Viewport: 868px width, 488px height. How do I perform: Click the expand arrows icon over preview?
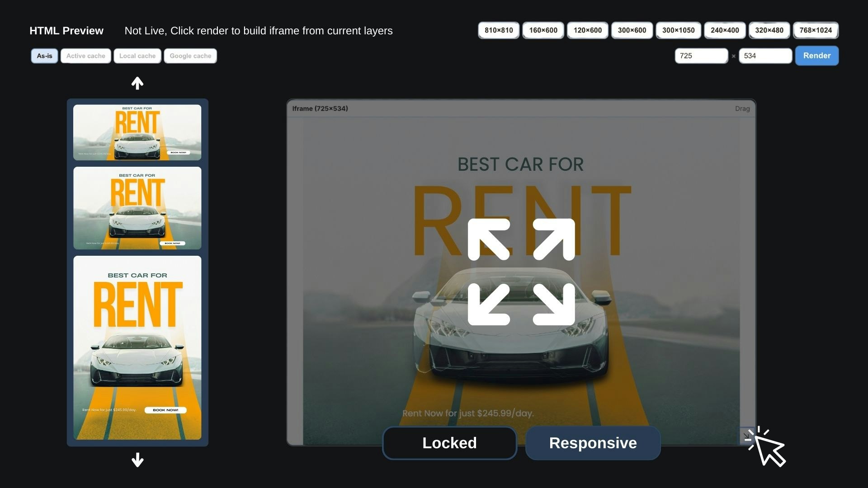(521, 272)
